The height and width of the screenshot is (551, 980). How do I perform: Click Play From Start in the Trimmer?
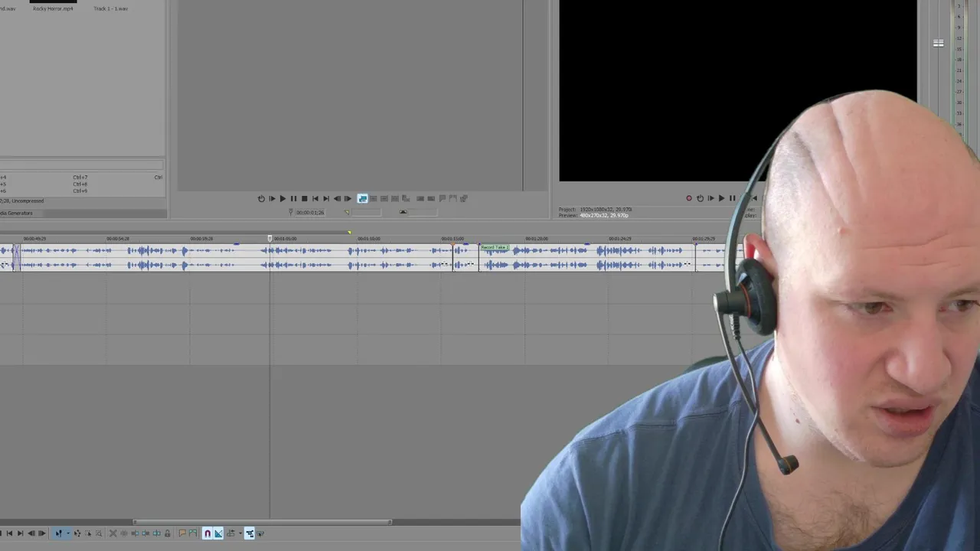[x=272, y=198]
